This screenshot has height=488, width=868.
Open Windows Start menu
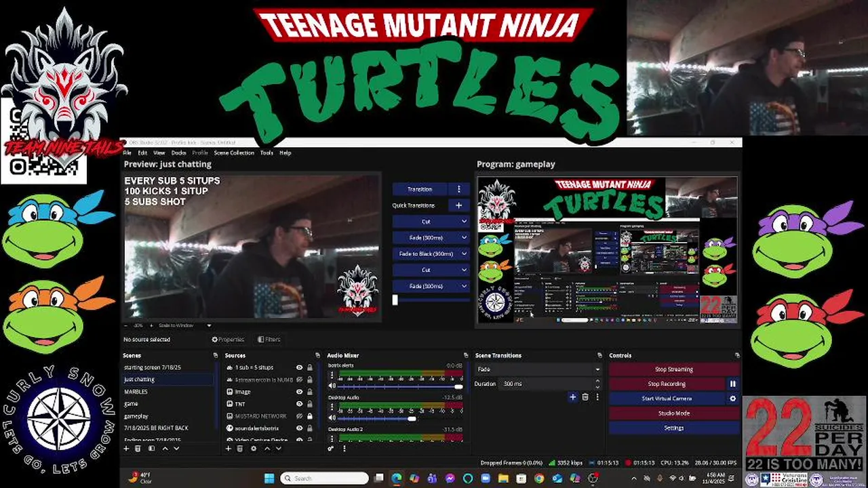click(269, 479)
